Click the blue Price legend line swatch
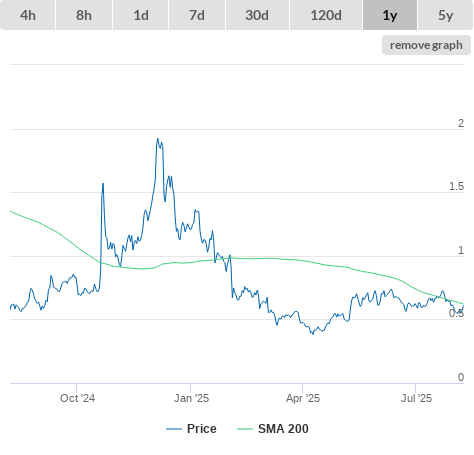 pyautogui.click(x=174, y=429)
